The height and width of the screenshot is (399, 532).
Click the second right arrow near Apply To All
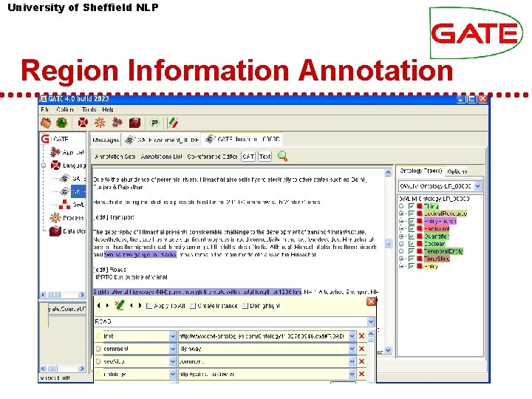(x=140, y=305)
